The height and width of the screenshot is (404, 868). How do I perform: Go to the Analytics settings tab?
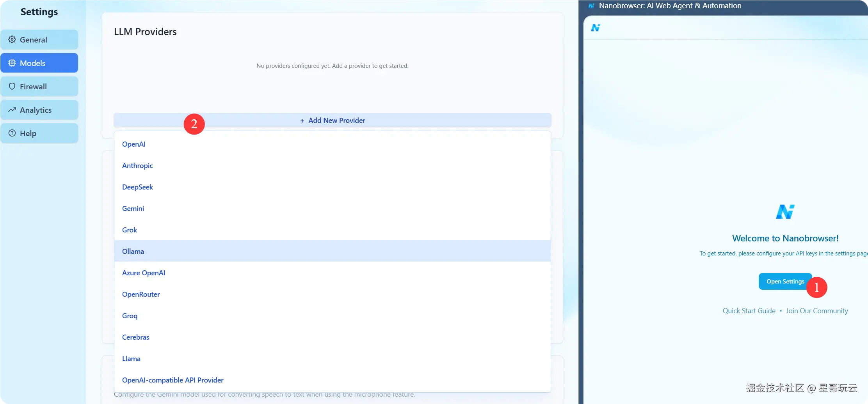(x=39, y=110)
